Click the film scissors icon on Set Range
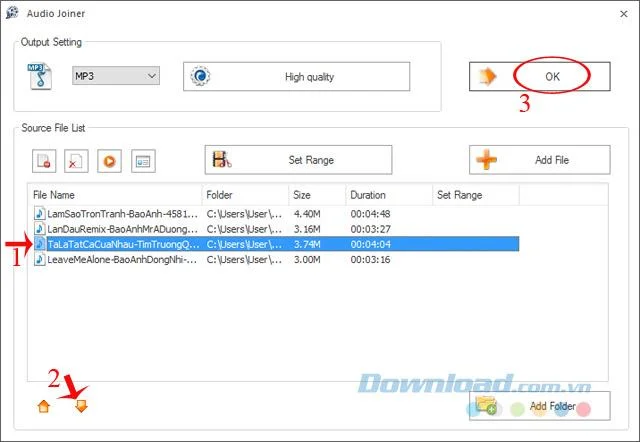Image resolution: width=640 pixels, height=442 pixels. pyautogui.click(x=222, y=159)
